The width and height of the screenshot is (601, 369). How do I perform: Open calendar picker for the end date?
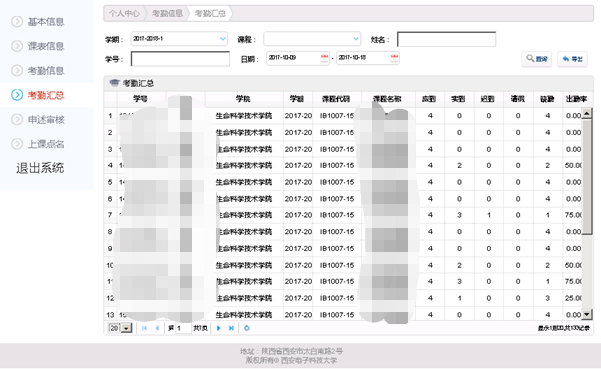tap(394, 58)
